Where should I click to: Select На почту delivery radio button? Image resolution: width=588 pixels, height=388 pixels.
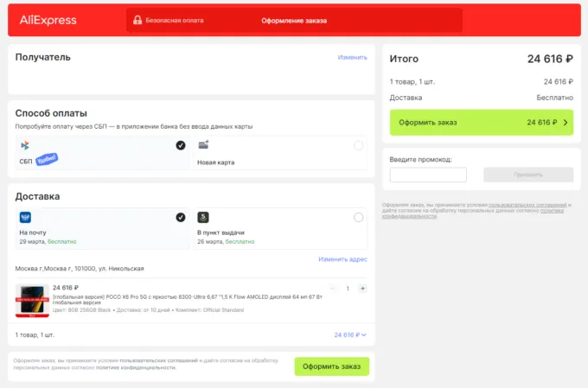[180, 218]
